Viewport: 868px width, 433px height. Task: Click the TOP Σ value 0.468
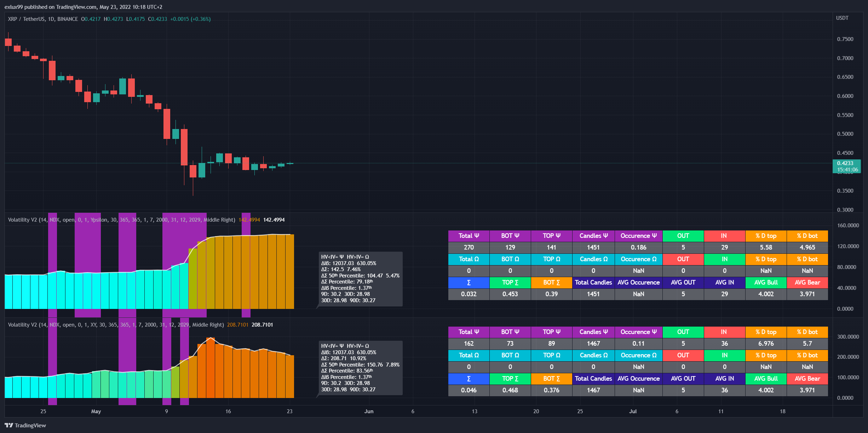[510, 390]
